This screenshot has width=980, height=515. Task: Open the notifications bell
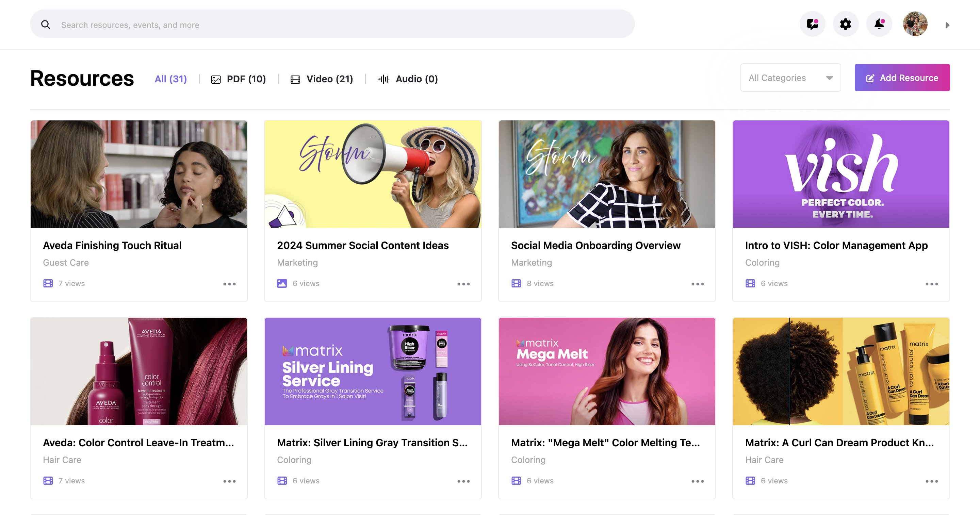pos(879,24)
